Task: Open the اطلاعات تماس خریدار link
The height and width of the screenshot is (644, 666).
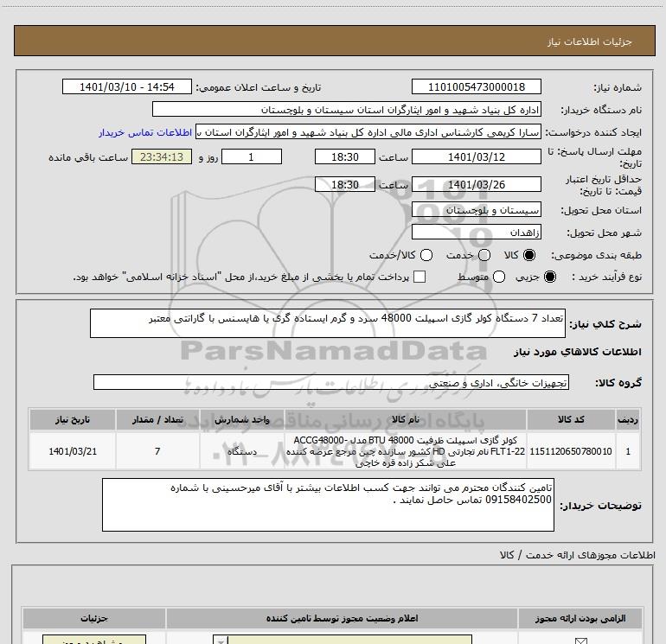Action: (145, 132)
